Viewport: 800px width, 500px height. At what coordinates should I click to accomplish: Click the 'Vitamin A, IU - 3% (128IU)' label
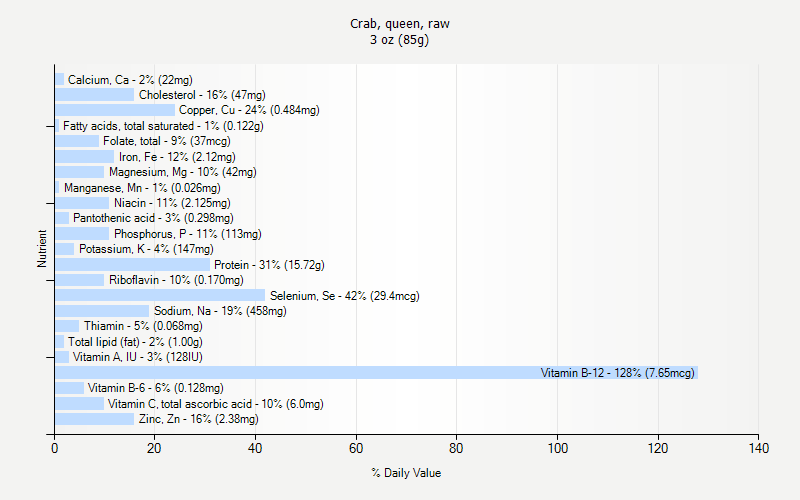coord(137,357)
